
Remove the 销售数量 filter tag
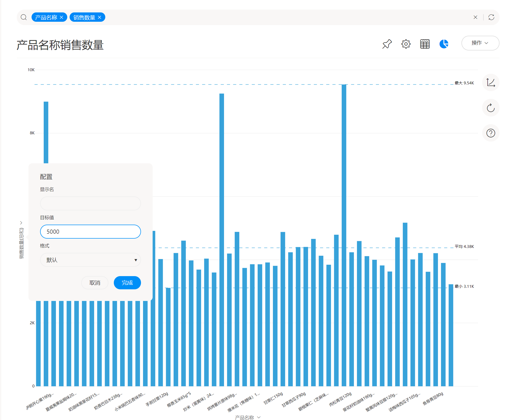pyautogui.click(x=100, y=17)
